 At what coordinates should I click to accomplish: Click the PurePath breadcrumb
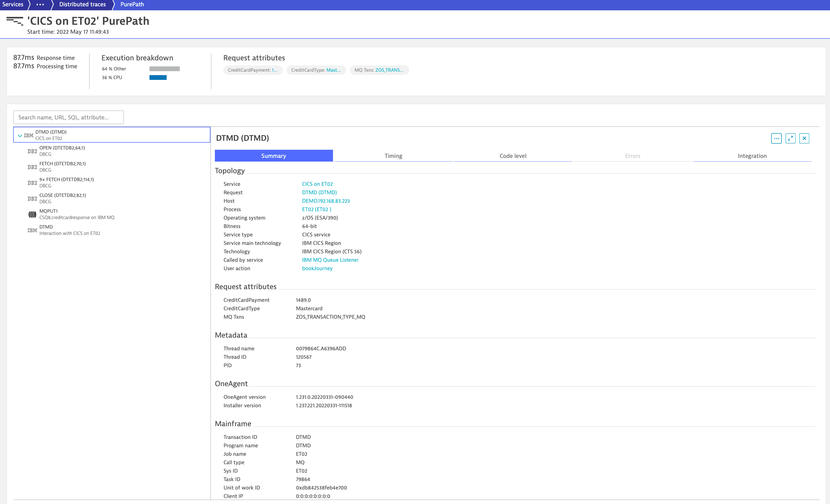pyautogui.click(x=132, y=4)
